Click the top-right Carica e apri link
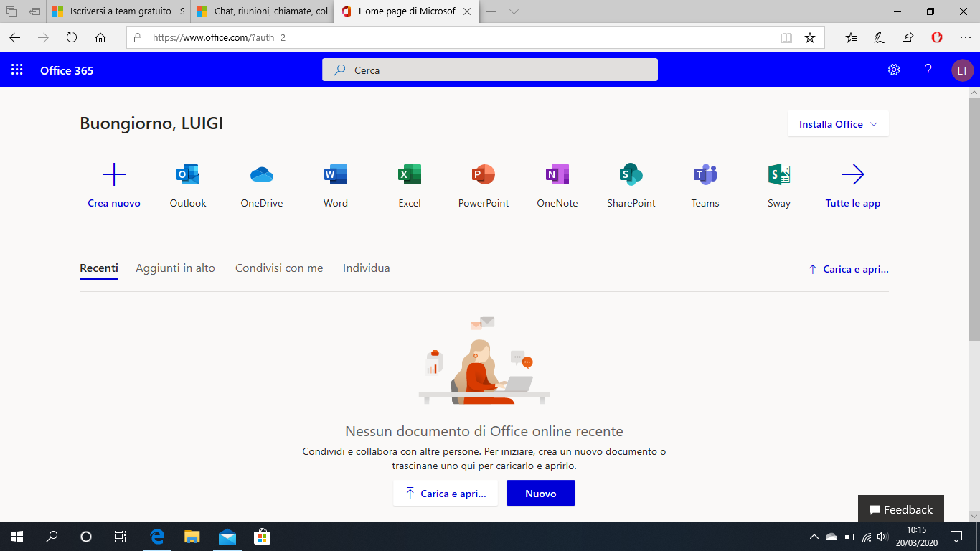 pos(848,269)
